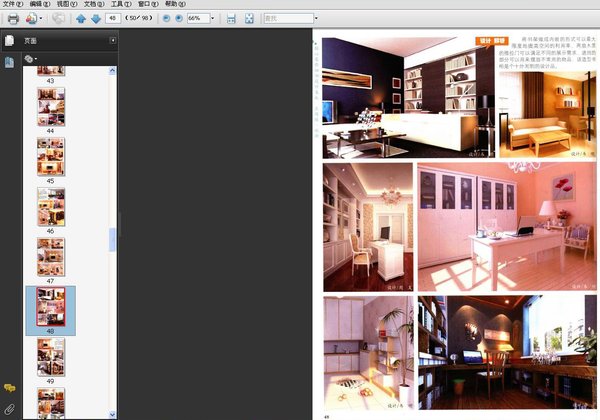The height and width of the screenshot is (420, 600).
Task: Click the thumbnail scrollbar down arrow
Action: (112, 414)
